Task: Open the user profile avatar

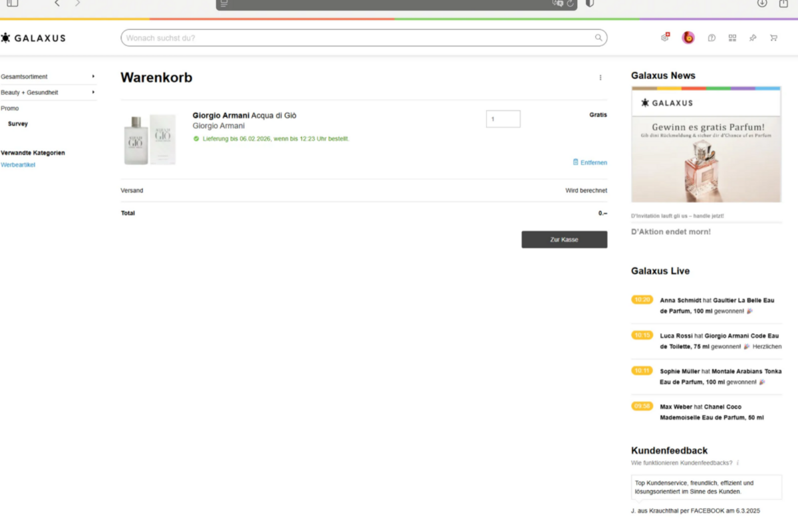Action: (688, 38)
